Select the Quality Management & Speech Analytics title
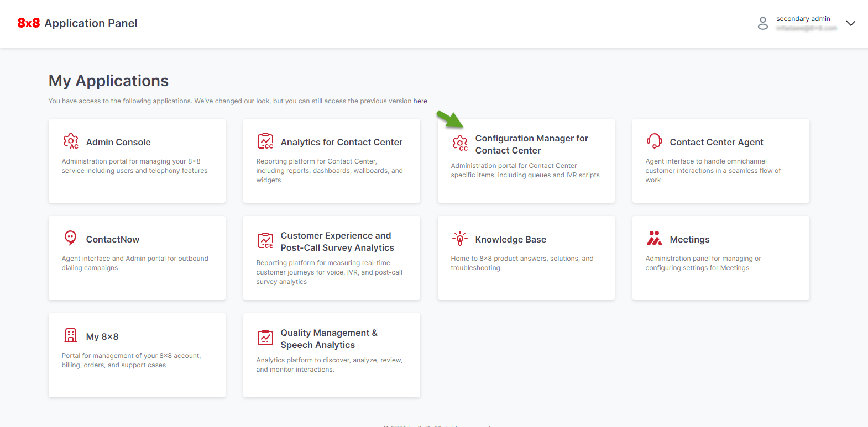Screen dimensions: 868x427 tap(329, 339)
